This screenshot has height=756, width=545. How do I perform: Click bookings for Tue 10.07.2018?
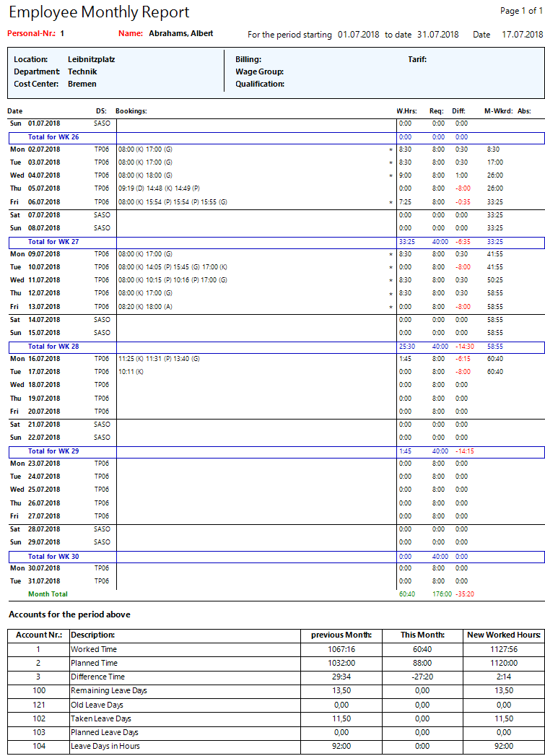[x=173, y=267]
